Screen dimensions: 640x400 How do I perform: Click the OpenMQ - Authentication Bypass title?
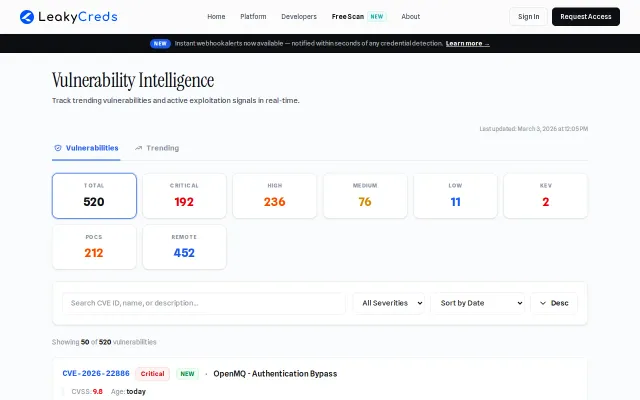(x=275, y=374)
